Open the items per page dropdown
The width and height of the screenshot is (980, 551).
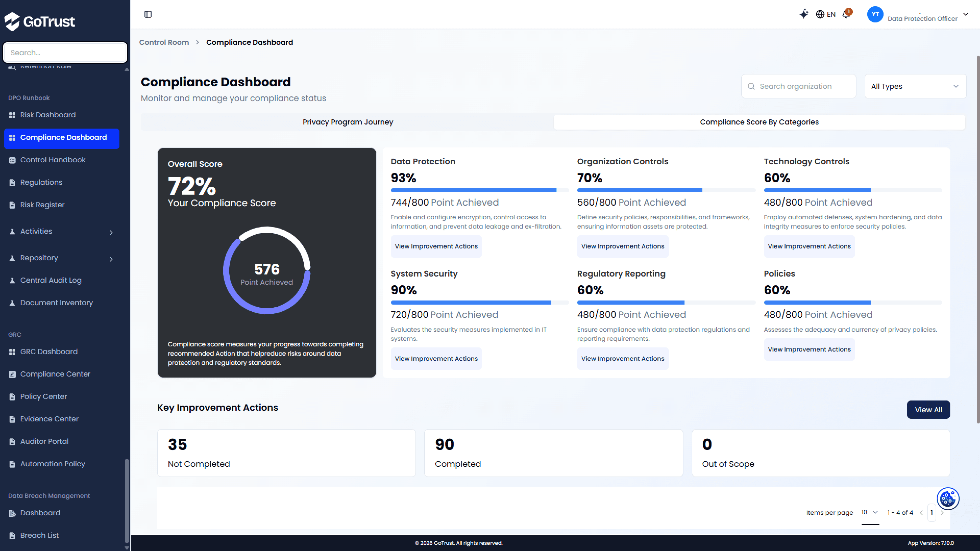pos(870,512)
